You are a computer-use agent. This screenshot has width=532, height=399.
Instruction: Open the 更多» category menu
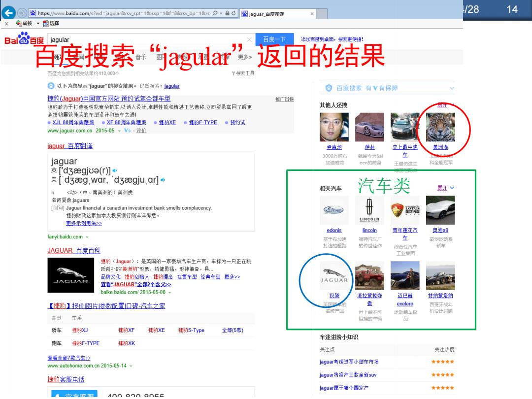[x=245, y=57]
